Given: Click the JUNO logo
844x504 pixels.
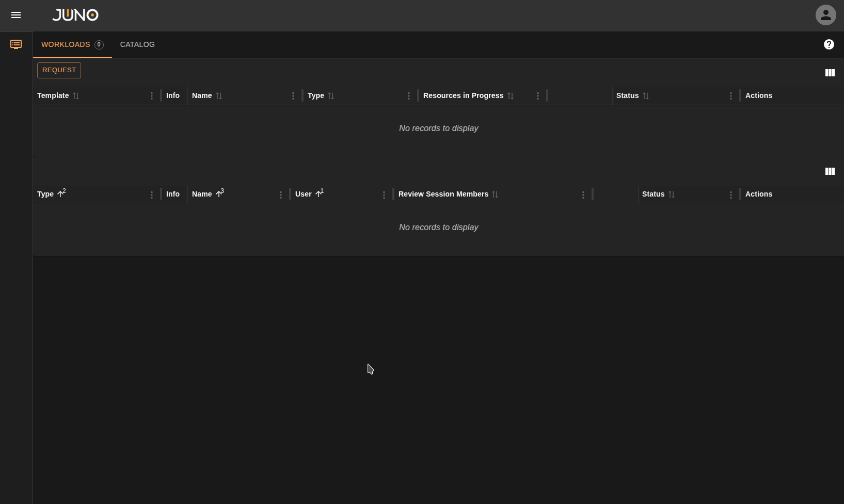Looking at the screenshot, I should pyautogui.click(x=75, y=15).
